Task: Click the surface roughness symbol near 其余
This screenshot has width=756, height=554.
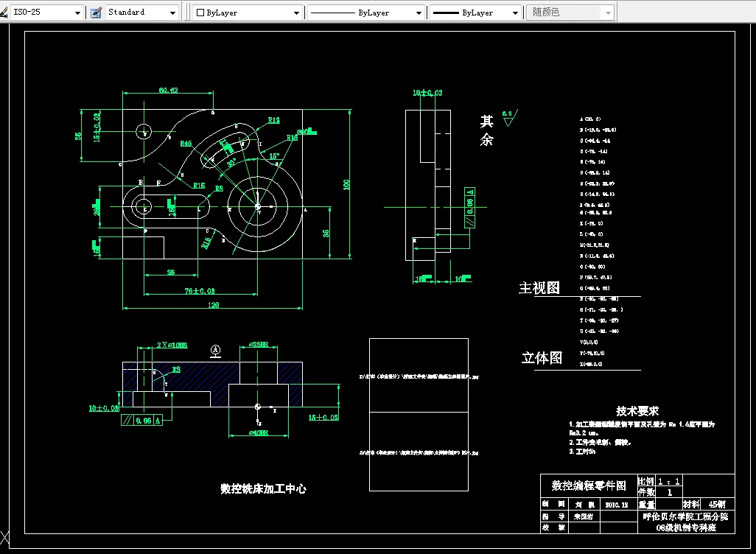Action: point(509,118)
